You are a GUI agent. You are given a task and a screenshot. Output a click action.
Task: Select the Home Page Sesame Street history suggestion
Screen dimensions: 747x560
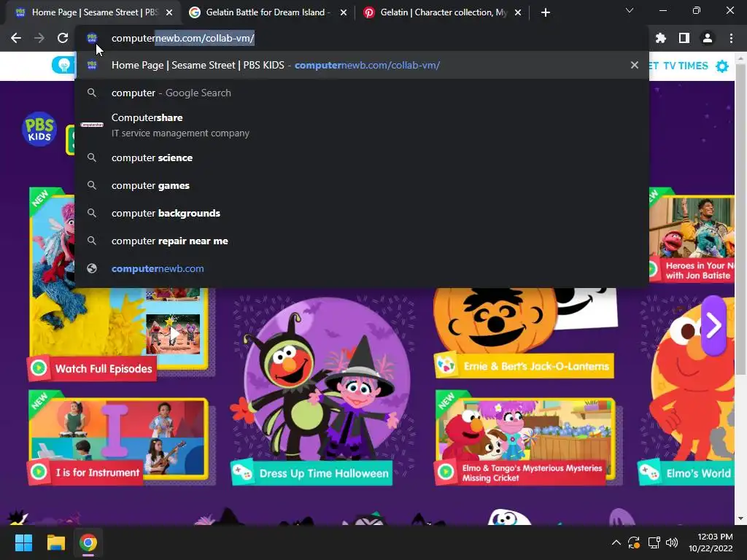(x=362, y=65)
